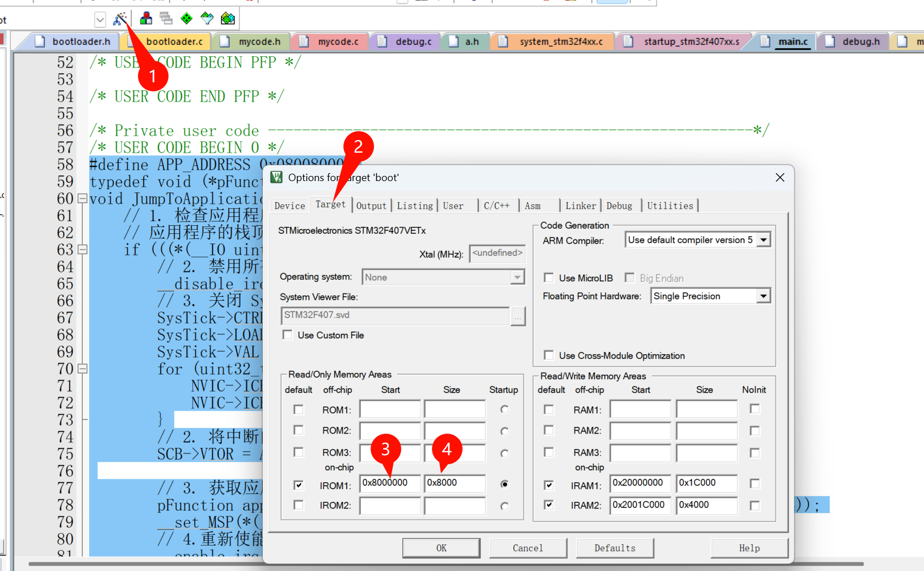Launch the Pack Installer icon
The height and width of the screenshot is (571, 924).
(x=228, y=19)
